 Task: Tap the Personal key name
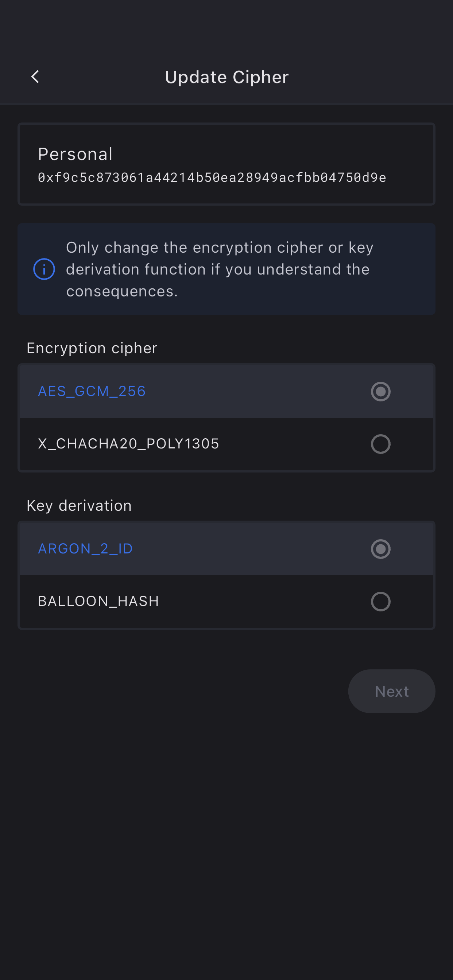click(75, 154)
